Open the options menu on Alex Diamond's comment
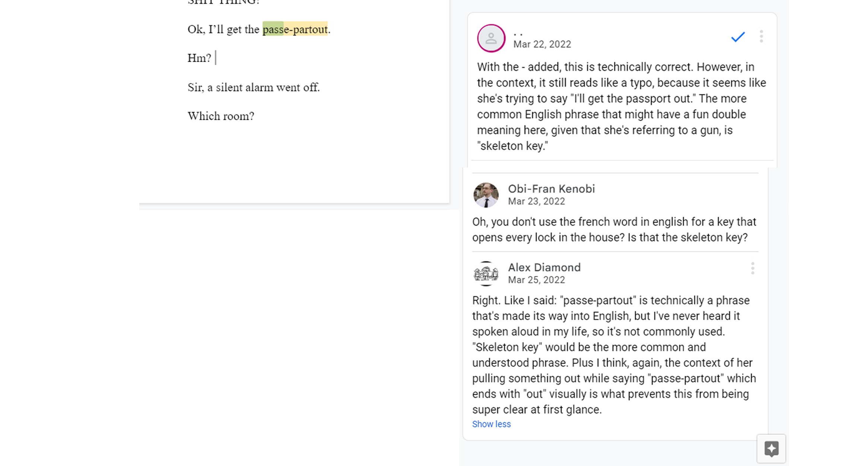Screen dimensions: 868x466 point(753,268)
